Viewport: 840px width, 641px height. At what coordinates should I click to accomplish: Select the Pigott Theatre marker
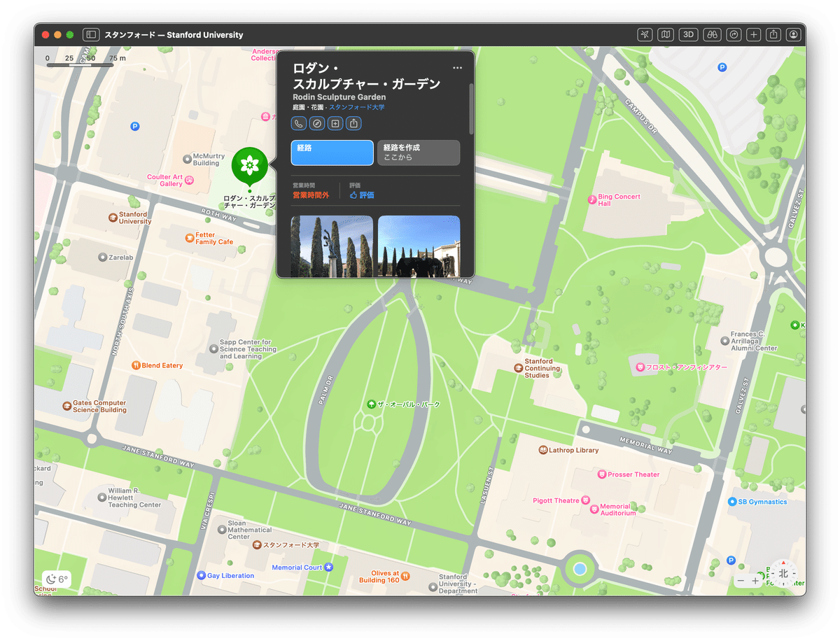tap(585, 501)
